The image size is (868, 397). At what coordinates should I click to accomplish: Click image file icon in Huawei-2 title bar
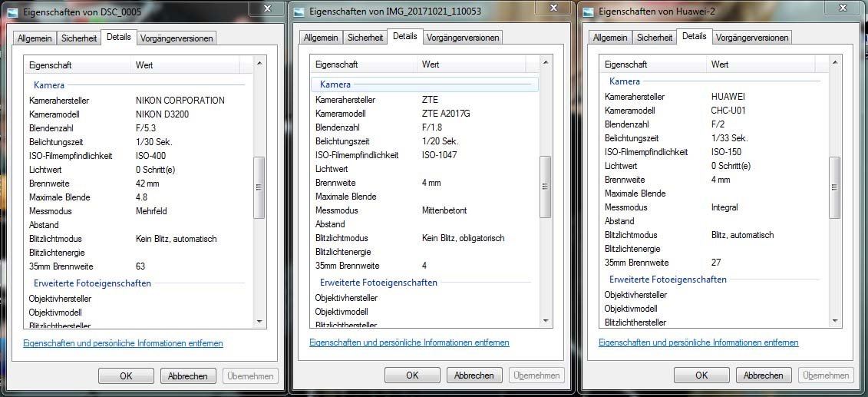(x=588, y=12)
